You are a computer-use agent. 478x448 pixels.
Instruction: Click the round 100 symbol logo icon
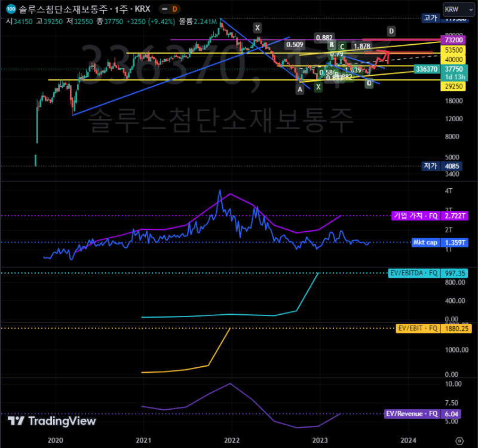[x=11, y=9]
